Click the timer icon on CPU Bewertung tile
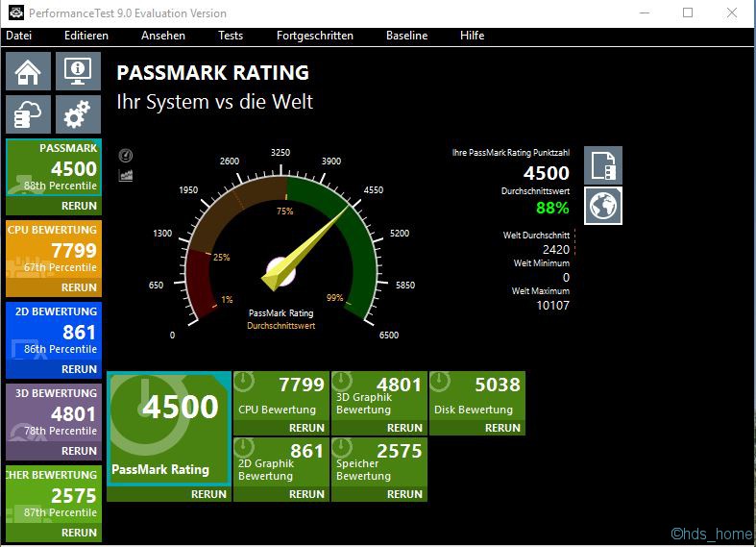This screenshot has height=547, width=756. (244, 382)
